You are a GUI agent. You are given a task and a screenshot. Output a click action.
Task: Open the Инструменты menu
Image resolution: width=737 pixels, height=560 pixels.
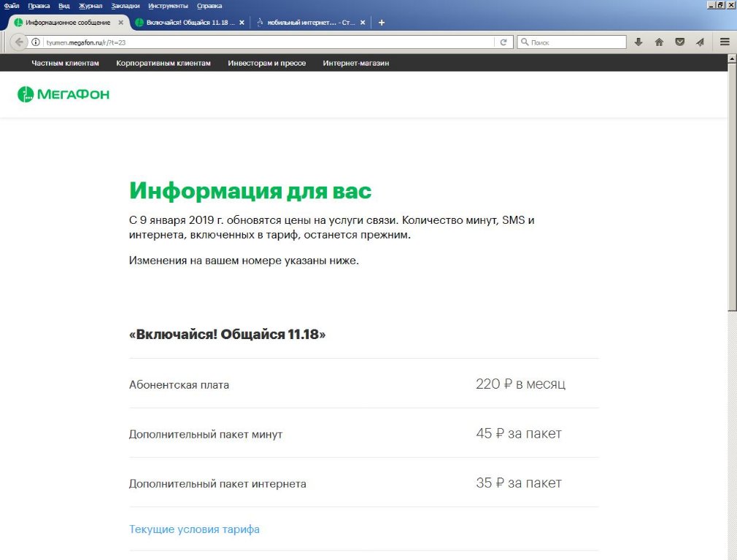point(168,6)
